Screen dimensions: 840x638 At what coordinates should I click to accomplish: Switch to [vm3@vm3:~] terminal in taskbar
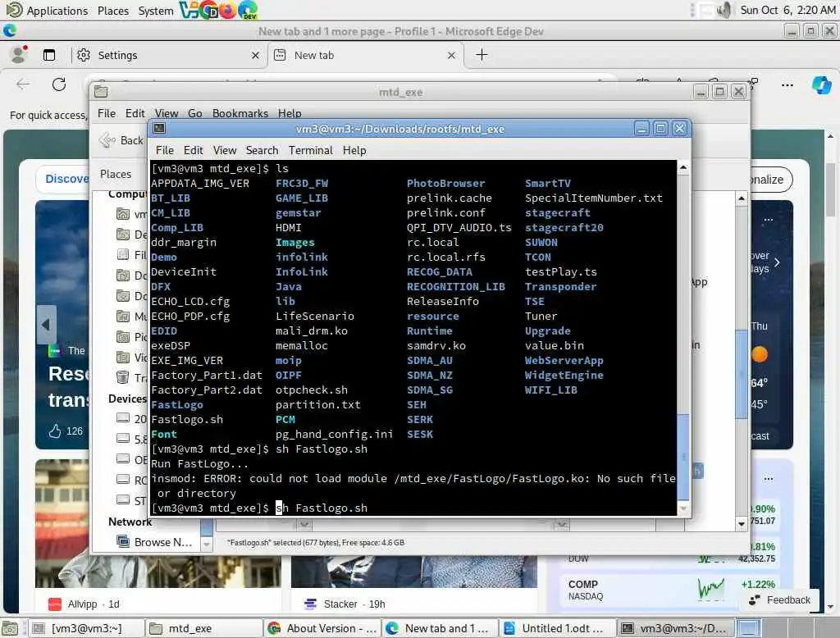85,628
